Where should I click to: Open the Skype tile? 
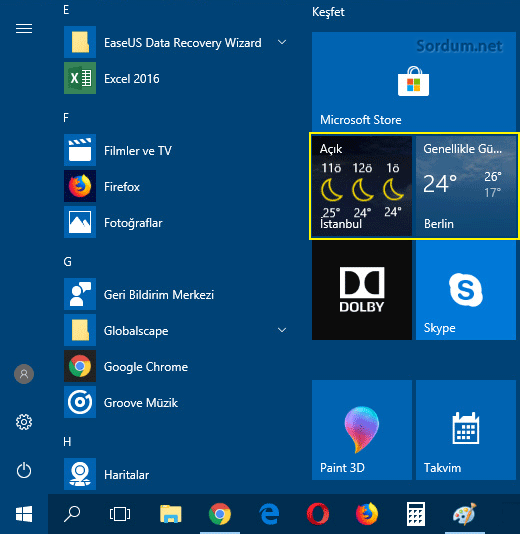pos(466,290)
